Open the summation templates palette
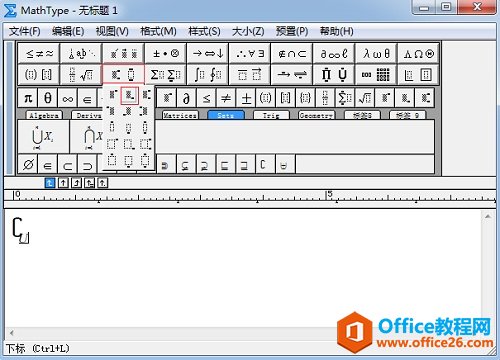Viewport: 500px width, 360px height. tap(165, 74)
